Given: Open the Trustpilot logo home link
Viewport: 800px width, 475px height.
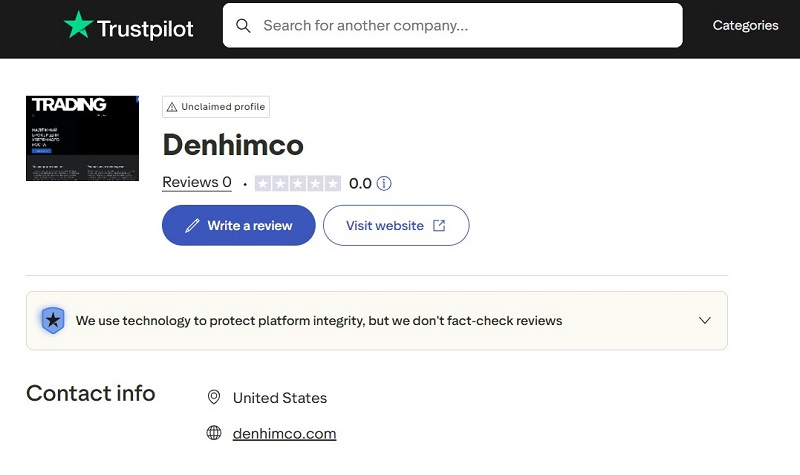Looking at the screenshot, I should coord(129,26).
